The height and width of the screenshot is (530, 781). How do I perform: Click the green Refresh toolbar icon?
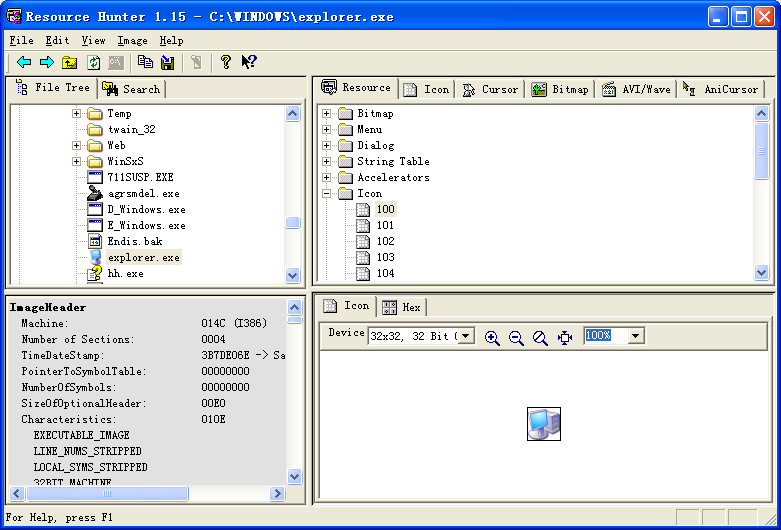(x=93, y=62)
